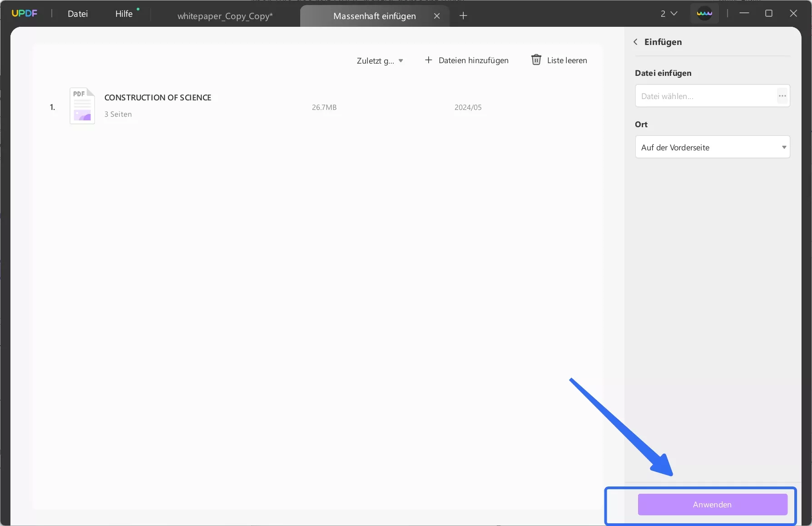Close the UPDF window
The image size is (812, 526).
click(x=793, y=13)
